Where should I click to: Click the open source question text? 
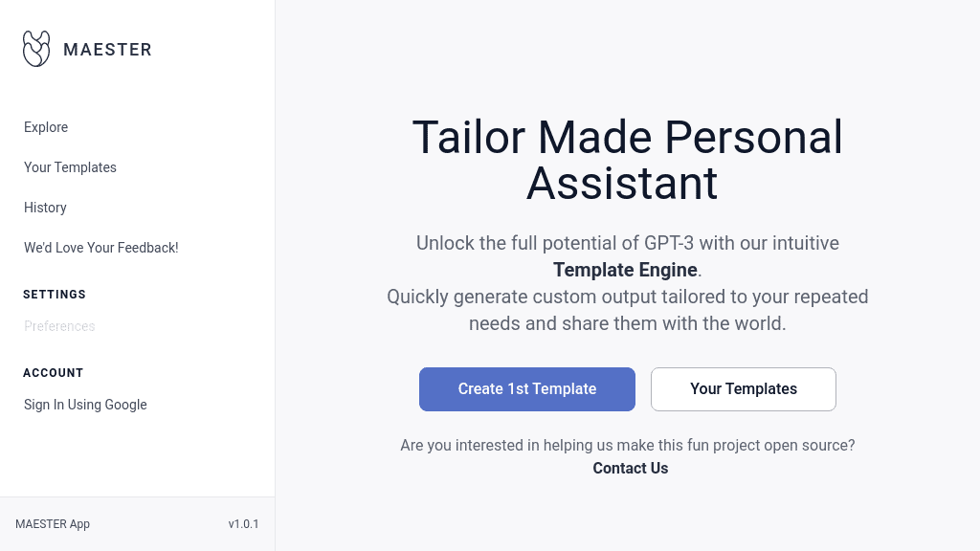628,445
